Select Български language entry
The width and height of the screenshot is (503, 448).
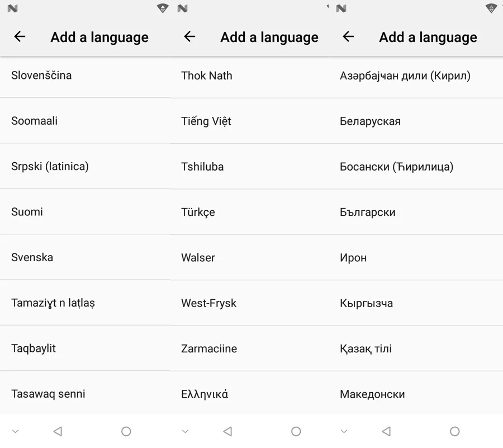tap(416, 212)
